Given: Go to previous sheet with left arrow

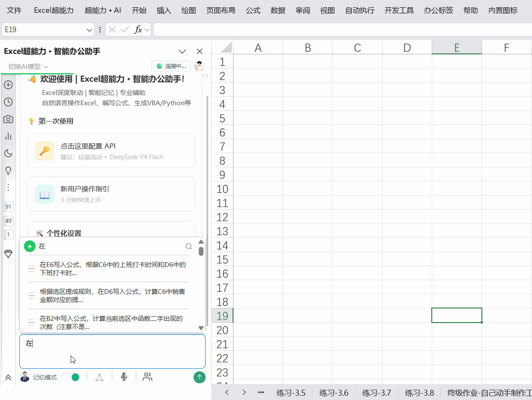Looking at the screenshot, I should [x=227, y=392].
